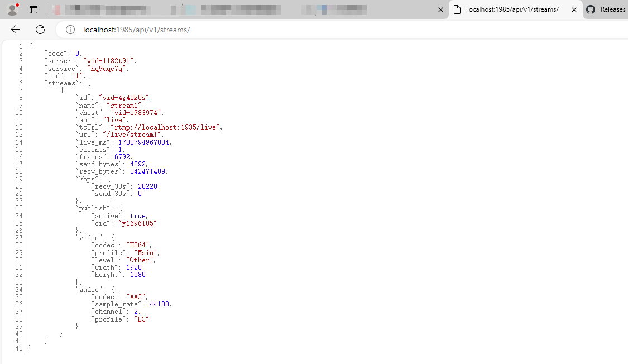Click stream id "vid-4g40k0s"
Screen dimensions: 628x364
tap(124, 98)
